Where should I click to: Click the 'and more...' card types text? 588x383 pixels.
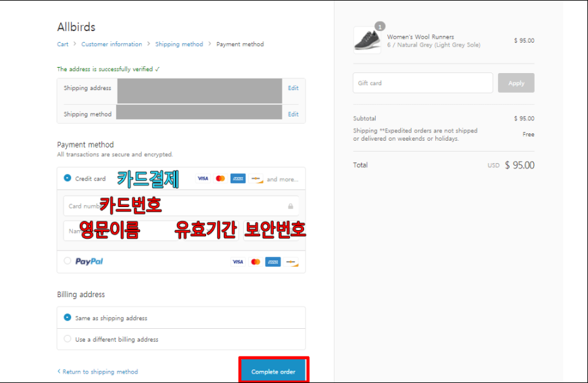pos(283,179)
